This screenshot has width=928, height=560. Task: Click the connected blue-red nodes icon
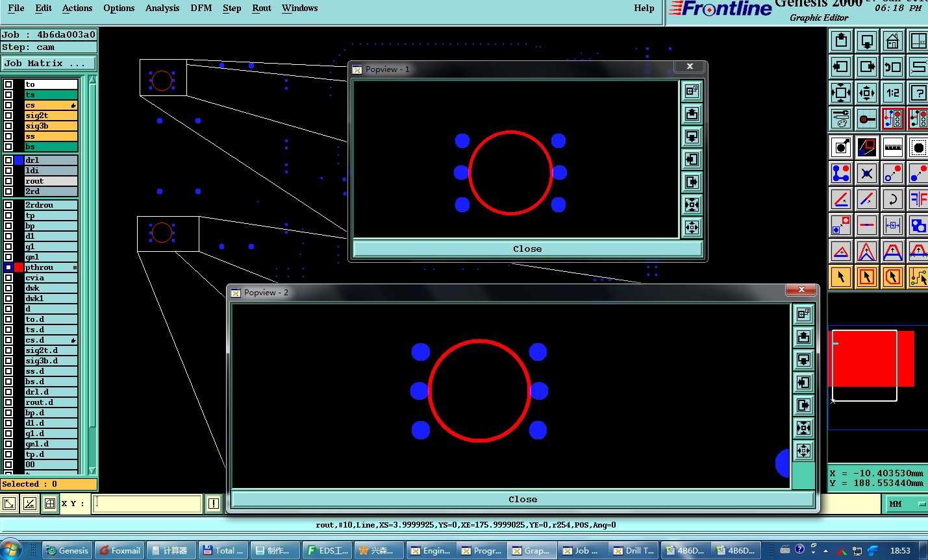[841, 173]
